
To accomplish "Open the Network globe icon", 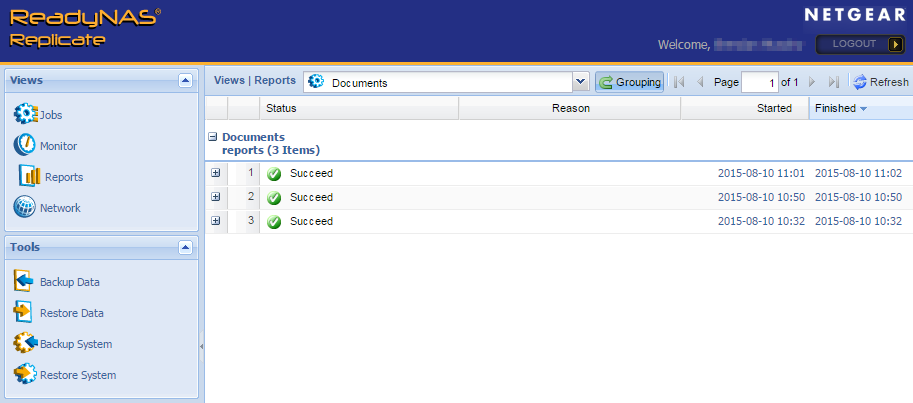I will (25, 208).
